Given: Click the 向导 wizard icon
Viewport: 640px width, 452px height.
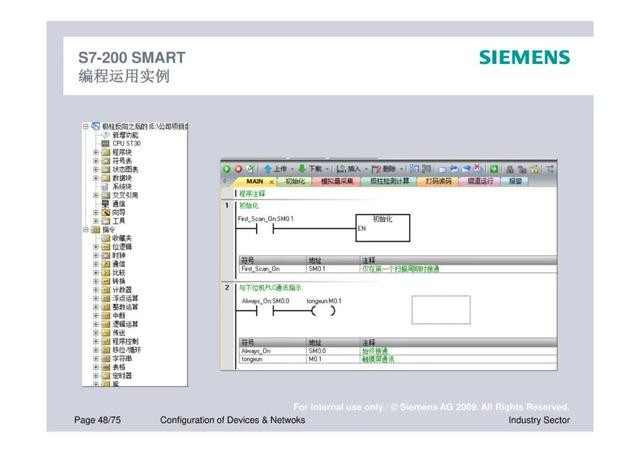Looking at the screenshot, I should point(105,212).
